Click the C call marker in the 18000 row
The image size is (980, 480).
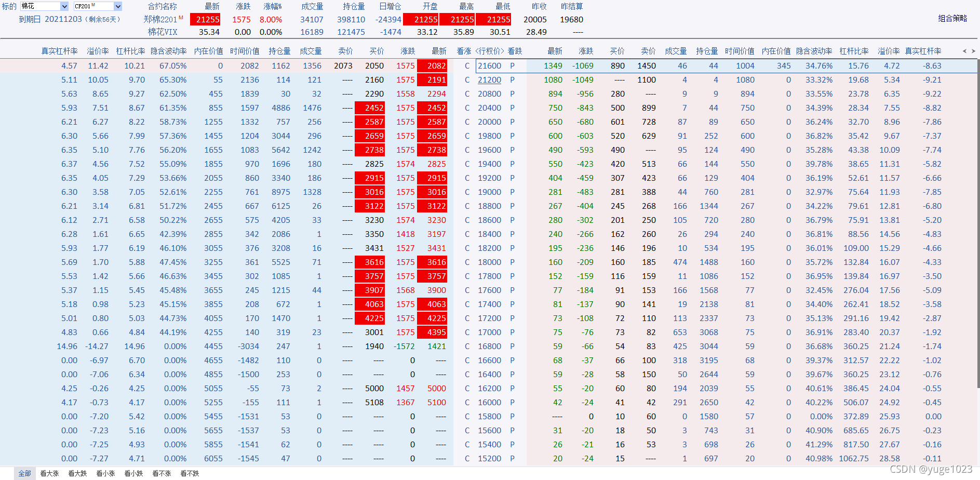coord(467,262)
